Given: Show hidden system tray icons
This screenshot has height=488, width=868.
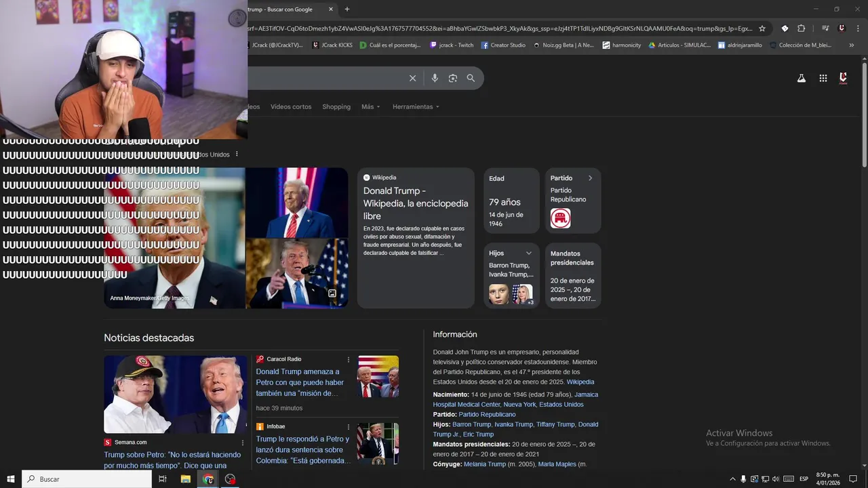Looking at the screenshot, I should click(732, 479).
